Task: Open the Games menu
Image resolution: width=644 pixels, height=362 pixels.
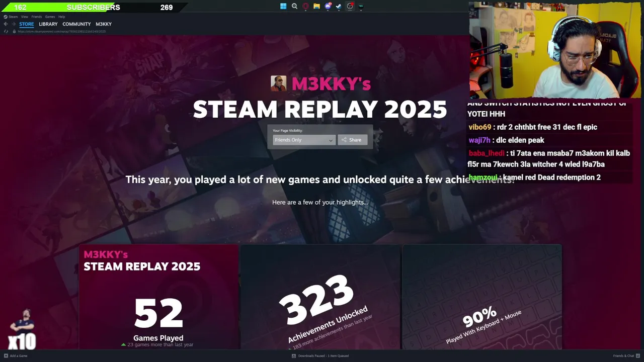Action: pyautogui.click(x=50, y=17)
